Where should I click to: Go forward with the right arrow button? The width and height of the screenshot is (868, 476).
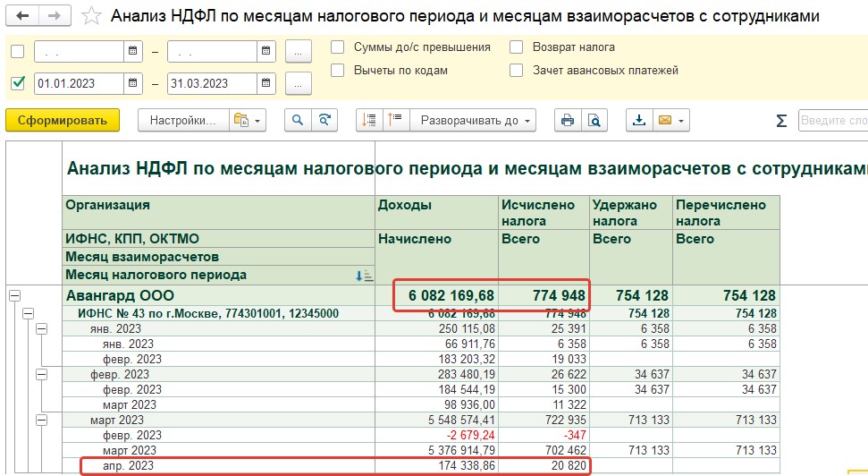coord(55,15)
